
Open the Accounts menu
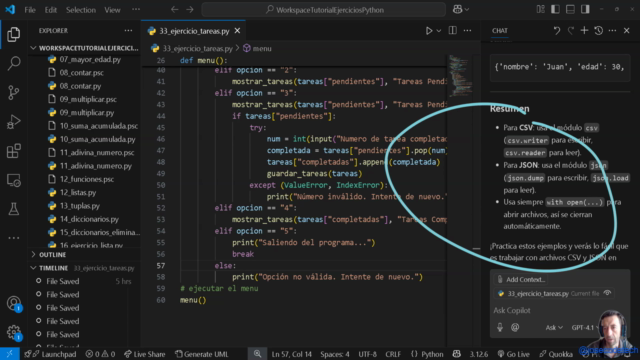point(13,304)
